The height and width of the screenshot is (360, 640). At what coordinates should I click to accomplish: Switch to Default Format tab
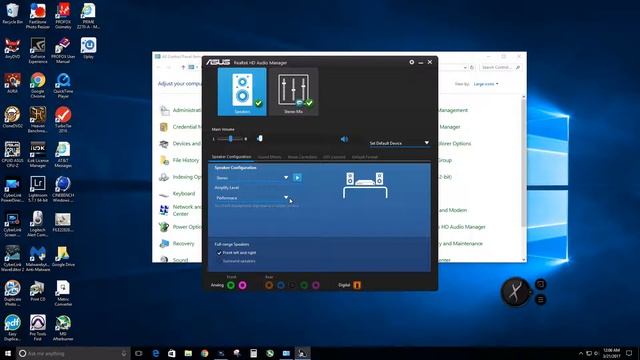point(364,157)
